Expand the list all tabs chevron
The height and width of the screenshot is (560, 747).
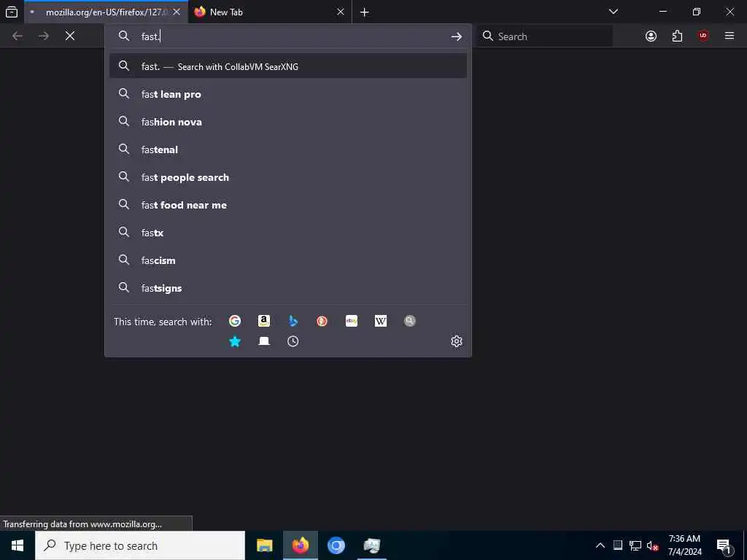(x=614, y=12)
